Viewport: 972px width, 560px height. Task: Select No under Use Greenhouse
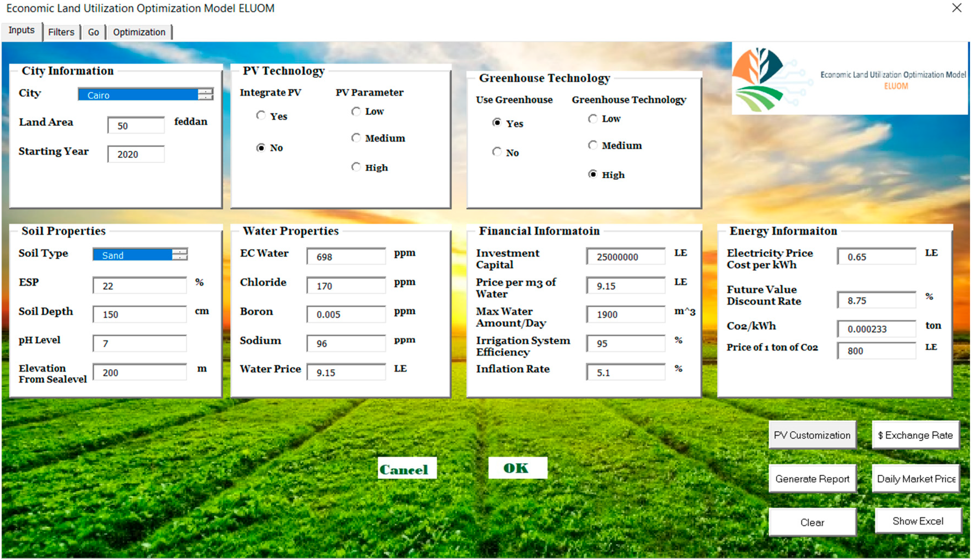(497, 152)
